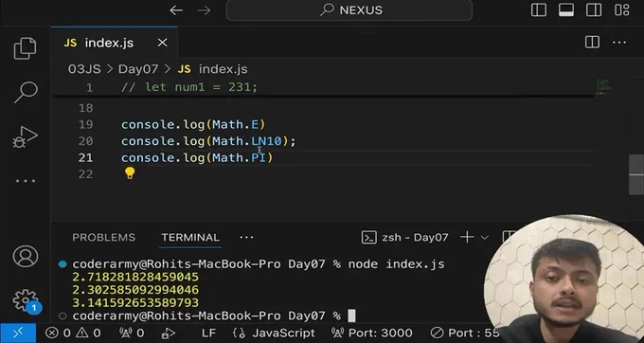This screenshot has height=343, width=644.
Task: Open the Accounts menu icon
Action: (25, 257)
